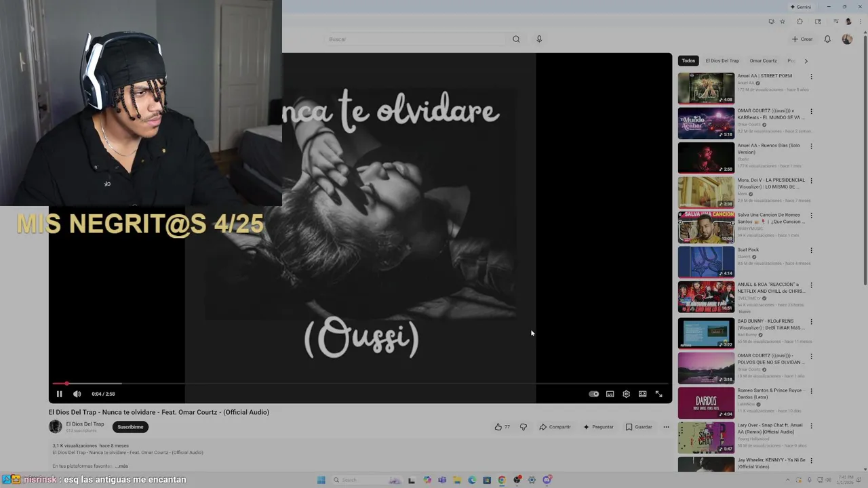Viewport: 868px width, 488px height.
Task: Open Chrome extensions puzzle icon
Action: coord(800,22)
